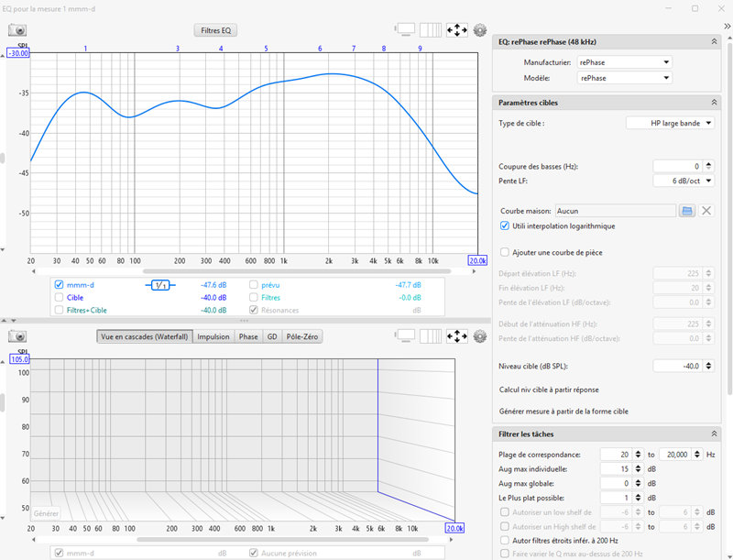Open waterfall graph settings gear

(480, 336)
